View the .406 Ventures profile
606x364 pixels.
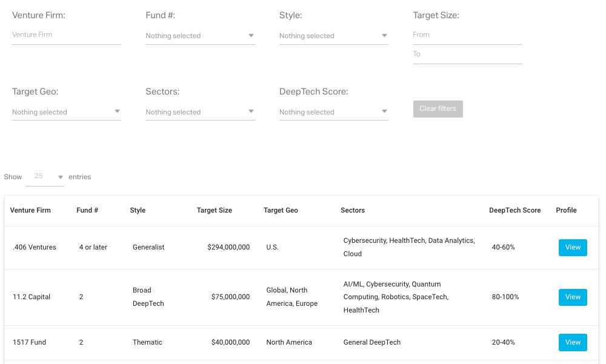(573, 248)
